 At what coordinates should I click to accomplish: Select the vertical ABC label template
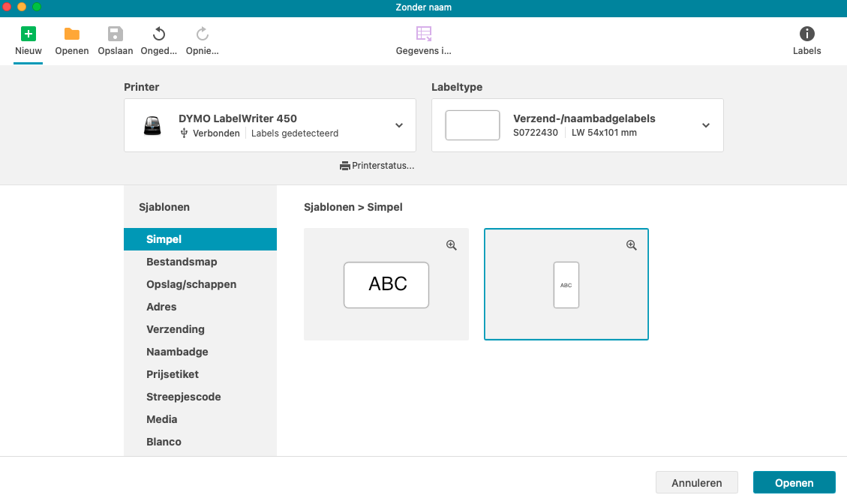tap(566, 285)
